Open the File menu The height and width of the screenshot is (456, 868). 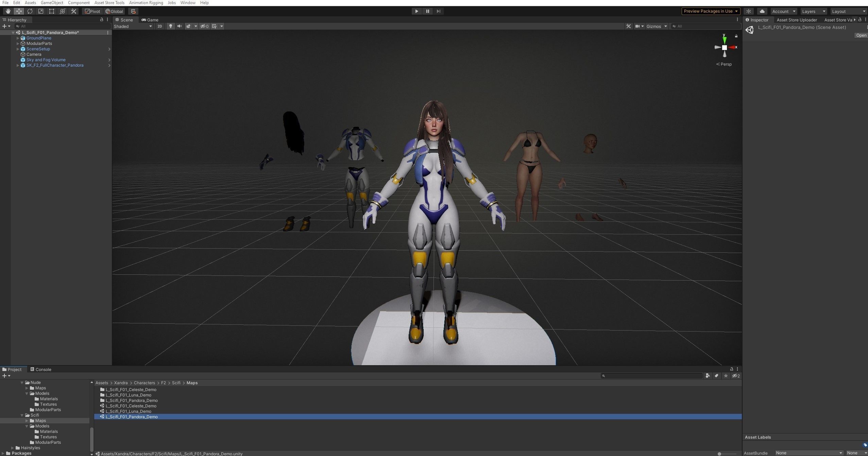[5, 3]
